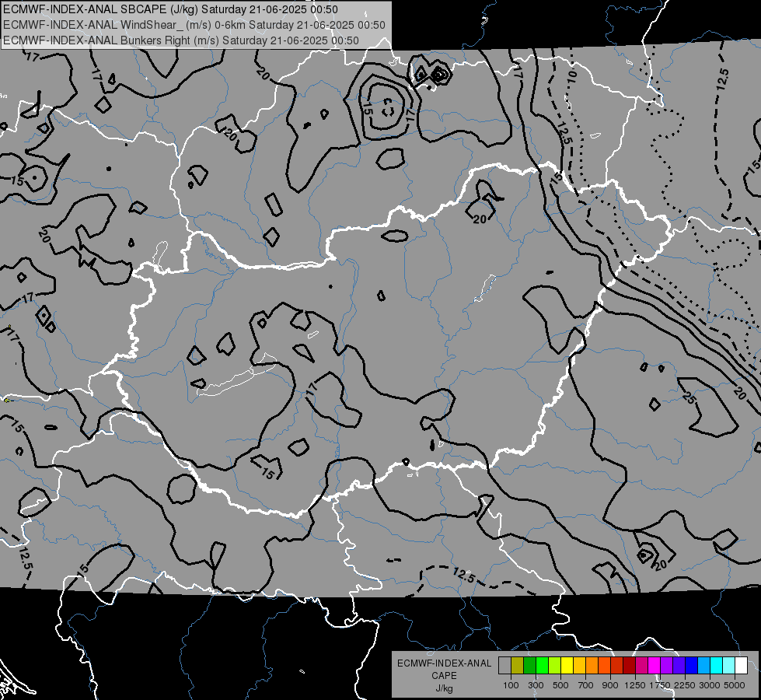Image resolution: width=761 pixels, height=700 pixels.
Task: Click ECMWF-INDEX-ANAL text in the color legend
Action: pos(444,663)
